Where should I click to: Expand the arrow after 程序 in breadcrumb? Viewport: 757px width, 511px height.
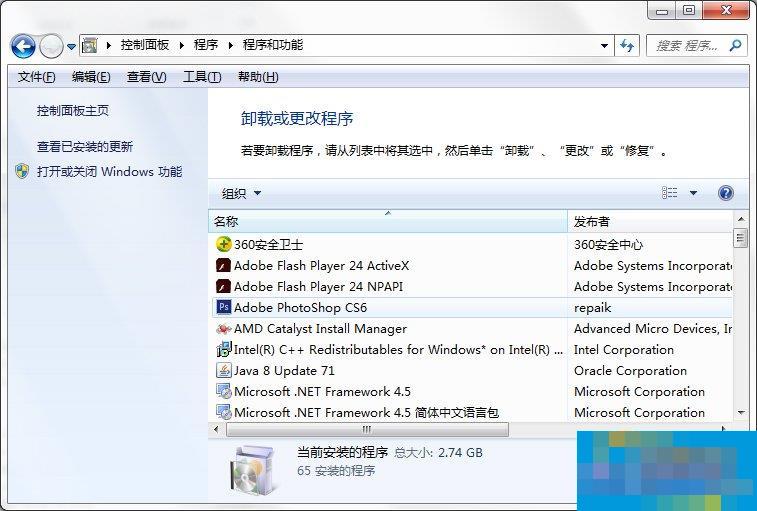point(231,45)
